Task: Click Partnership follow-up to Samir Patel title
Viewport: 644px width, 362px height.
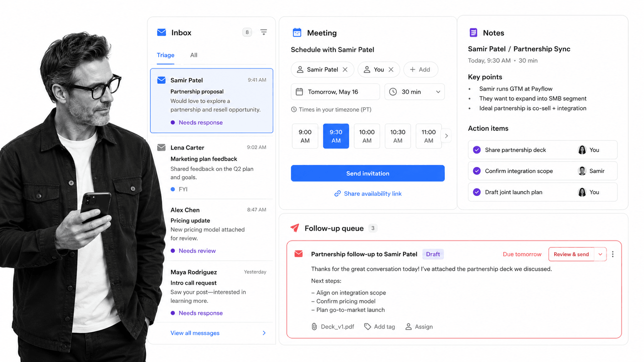Action: point(364,254)
